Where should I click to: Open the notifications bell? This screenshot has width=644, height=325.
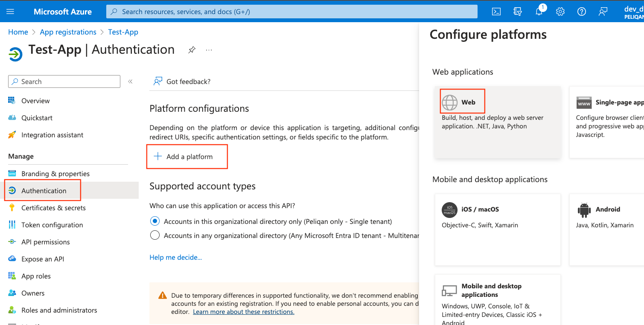coord(539,12)
